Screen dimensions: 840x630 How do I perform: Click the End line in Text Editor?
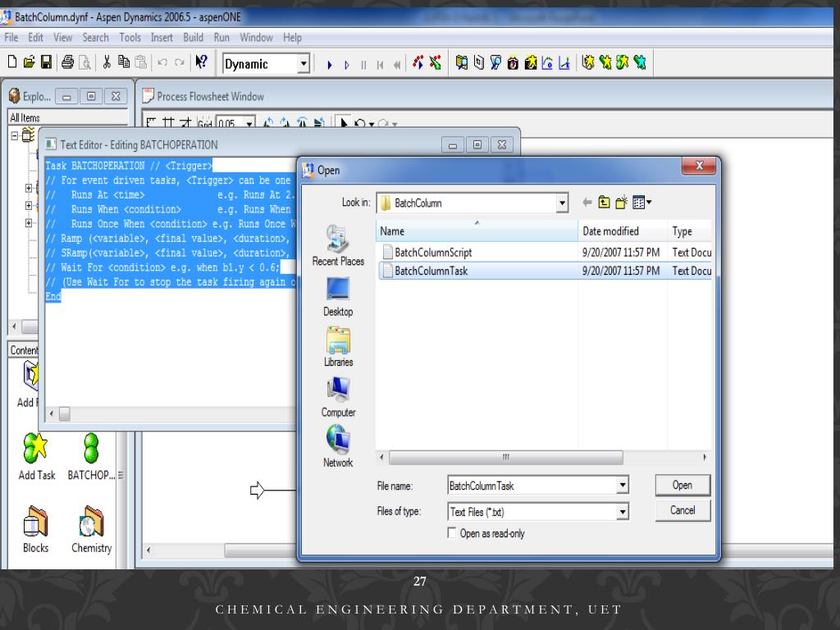pyautogui.click(x=53, y=296)
